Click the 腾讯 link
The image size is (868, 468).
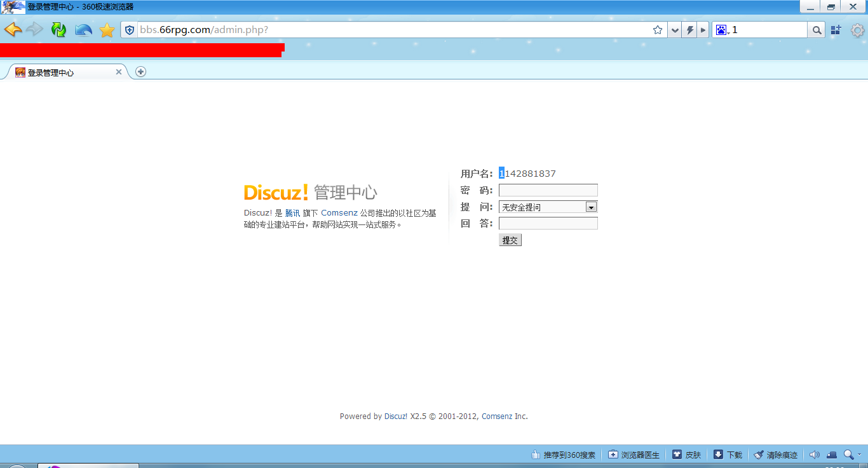pos(292,213)
